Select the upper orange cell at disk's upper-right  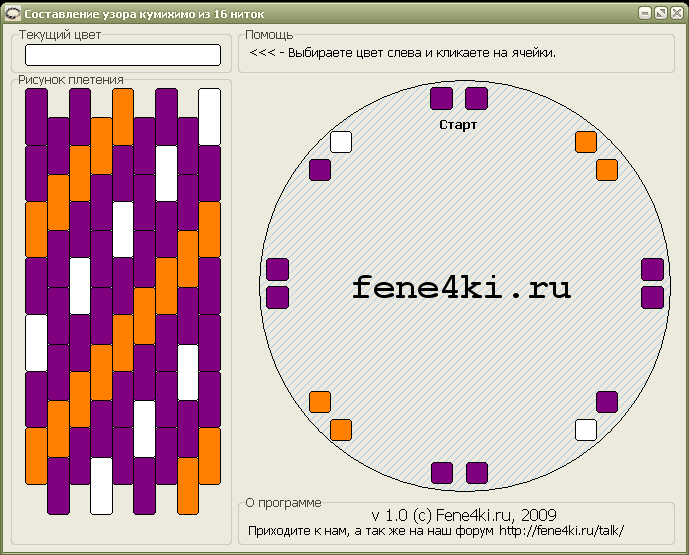[586, 142]
